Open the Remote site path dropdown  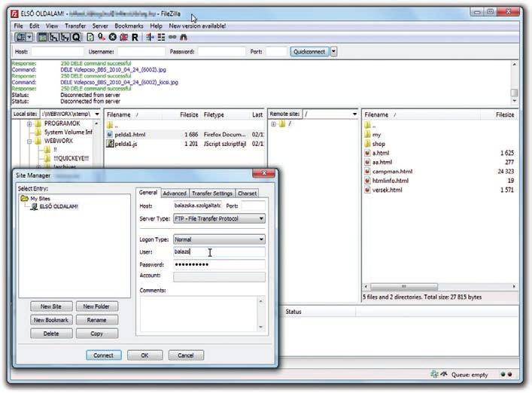point(354,114)
